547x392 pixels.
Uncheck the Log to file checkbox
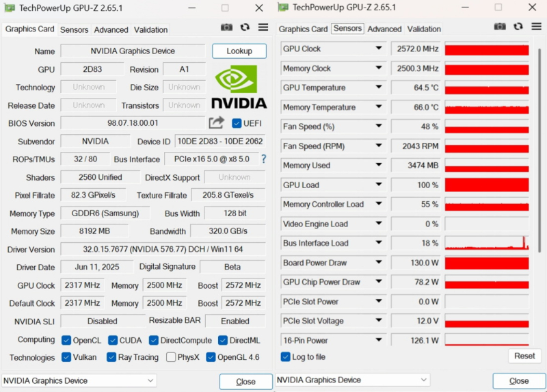286,356
